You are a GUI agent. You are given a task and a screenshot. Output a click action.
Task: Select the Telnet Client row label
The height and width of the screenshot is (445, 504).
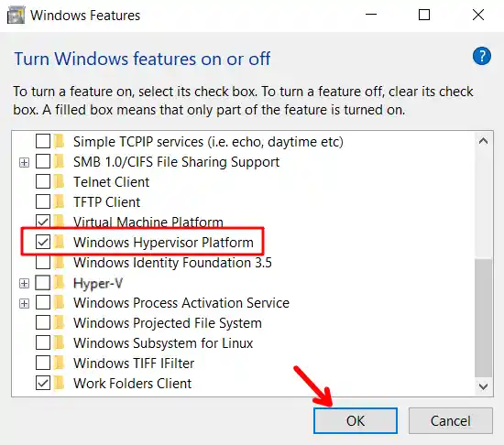[x=111, y=182]
